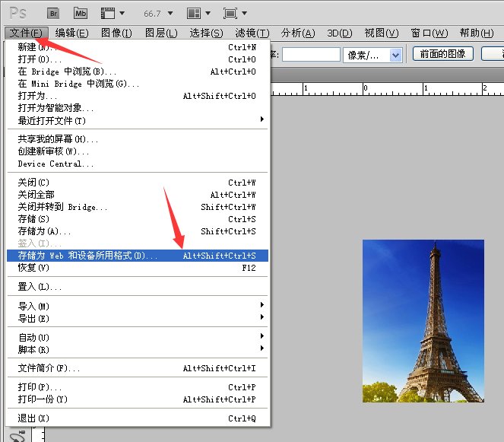The height and width of the screenshot is (442, 504).
Task: Open the 3D(D) menu
Action: click(x=340, y=33)
